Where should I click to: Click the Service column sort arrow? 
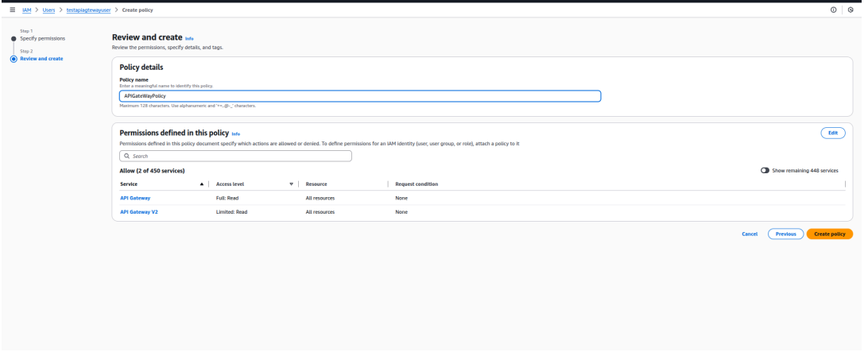[x=201, y=184]
